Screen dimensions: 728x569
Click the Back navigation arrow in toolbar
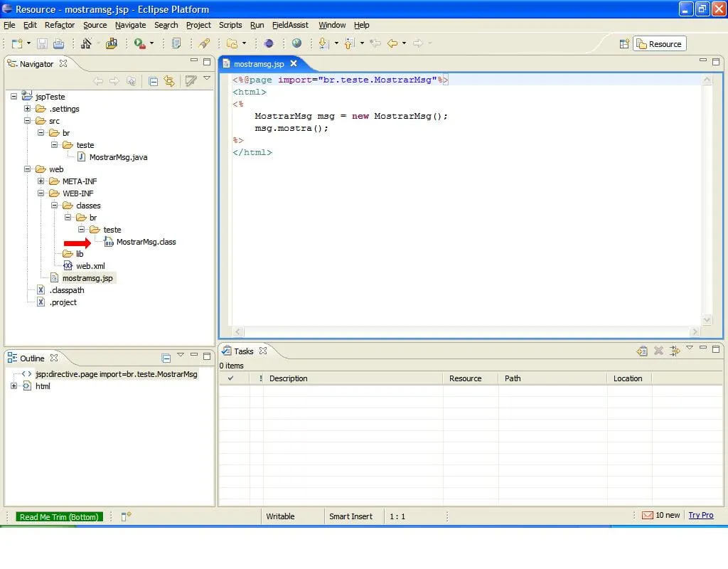click(x=392, y=43)
